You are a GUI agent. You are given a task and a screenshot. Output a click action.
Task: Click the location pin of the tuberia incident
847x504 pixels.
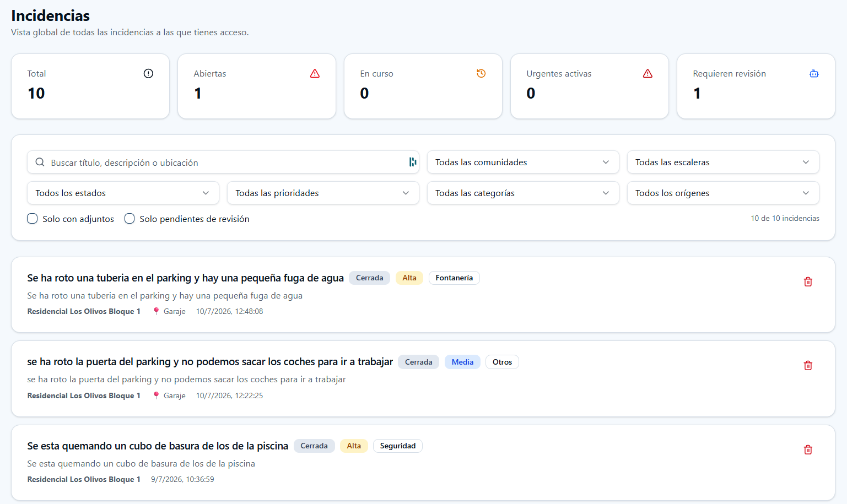[156, 311]
